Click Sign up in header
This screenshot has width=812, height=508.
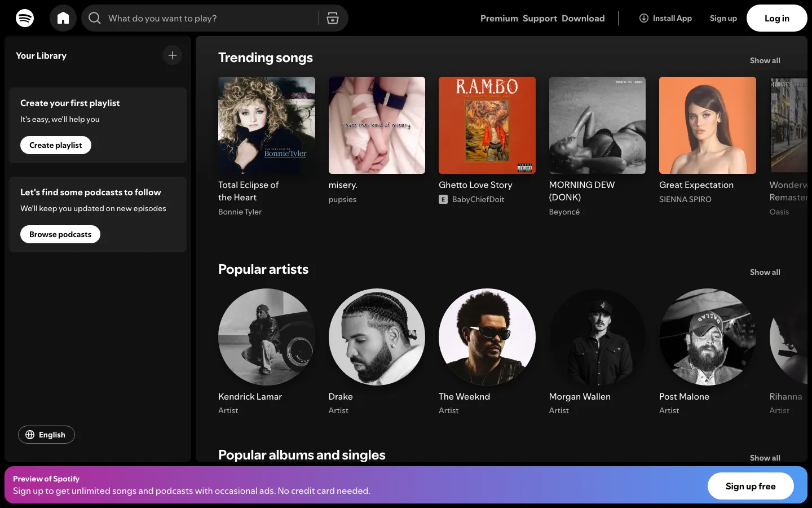pos(723,18)
